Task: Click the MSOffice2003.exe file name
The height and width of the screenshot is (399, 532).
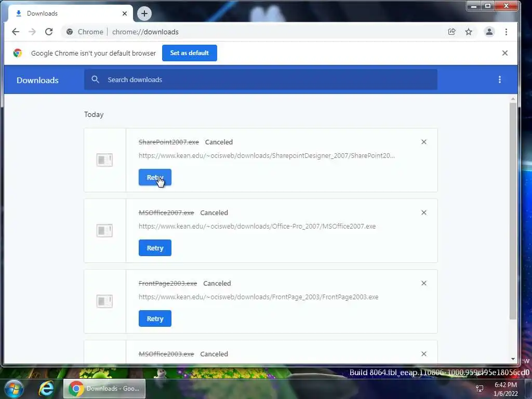Action: 166,354
